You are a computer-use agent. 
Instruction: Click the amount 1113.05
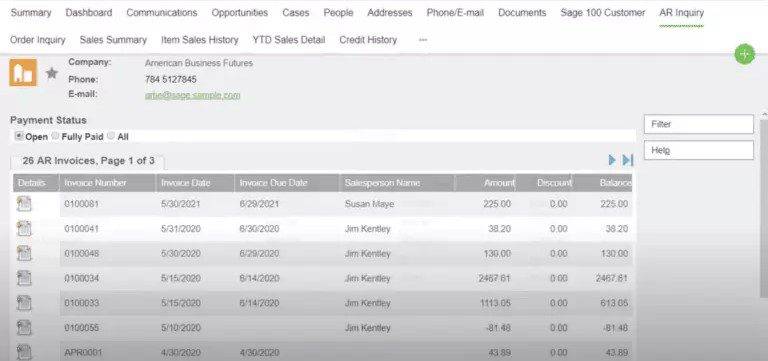point(495,303)
